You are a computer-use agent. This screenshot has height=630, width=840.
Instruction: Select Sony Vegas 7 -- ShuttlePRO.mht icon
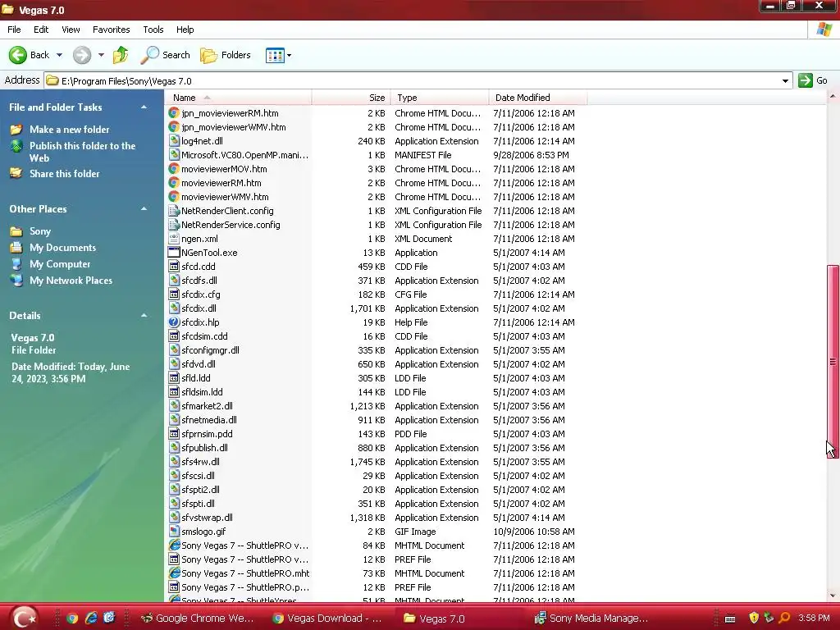pyautogui.click(x=174, y=573)
